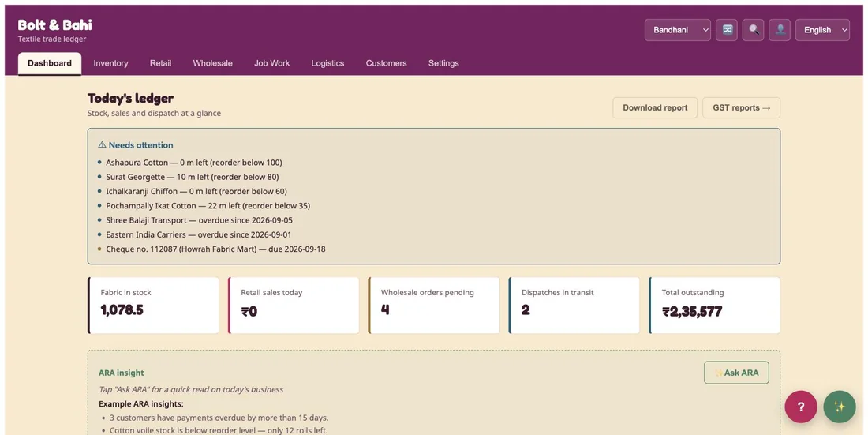Click the red help question-mark button
Screen dimensions: 868x435
point(800,407)
